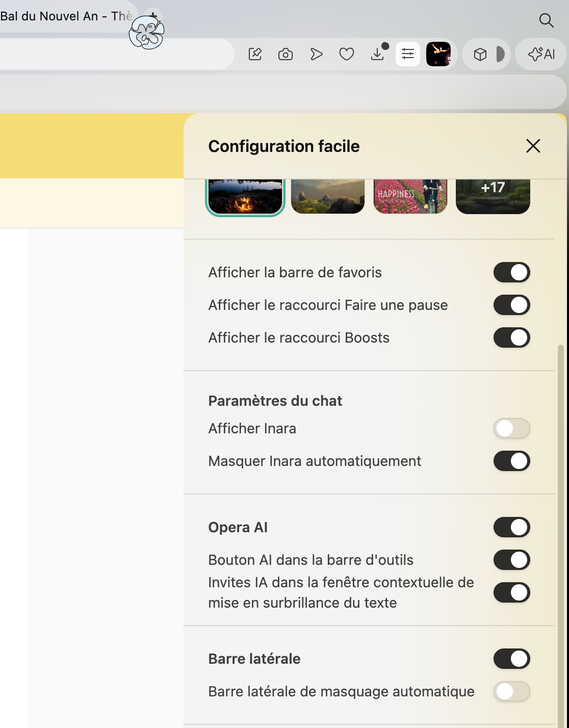569x728 pixels.
Task: Toggle off Opera AI
Action: [x=511, y=527]
